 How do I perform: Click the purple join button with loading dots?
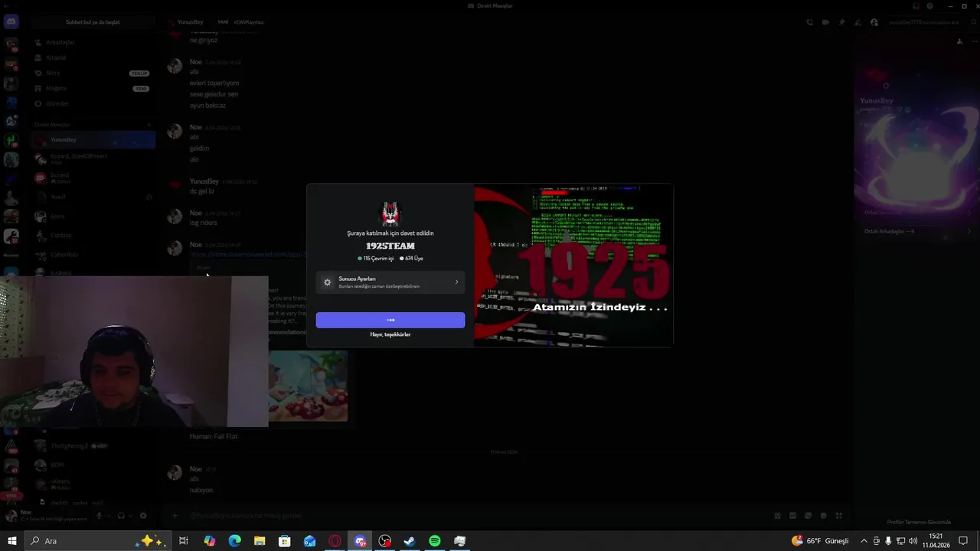(390, 320)
